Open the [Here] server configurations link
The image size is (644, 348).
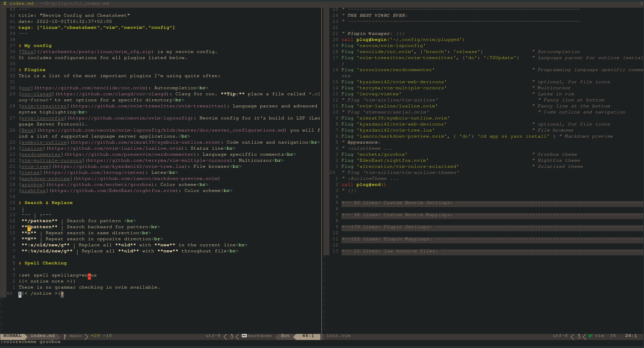pyautogui.click(x=27, y=130)
